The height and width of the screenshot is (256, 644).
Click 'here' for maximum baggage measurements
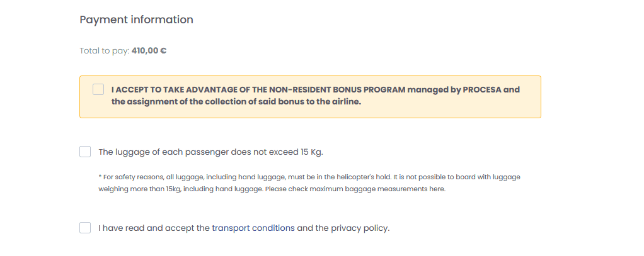click(x=438, y=189)
